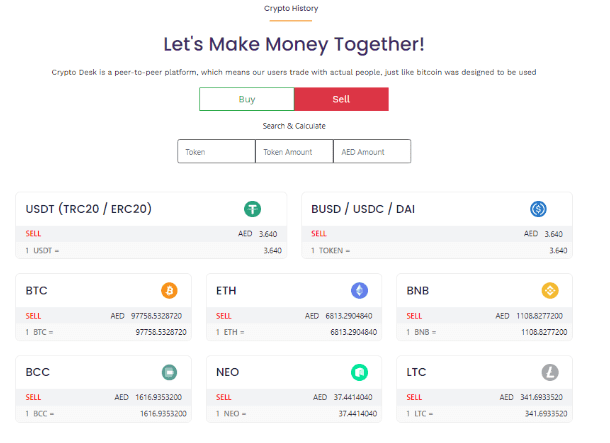This screenshot has width=610, height=443.
Task: Click the Token Amount input field
Action: pos(294,151)
